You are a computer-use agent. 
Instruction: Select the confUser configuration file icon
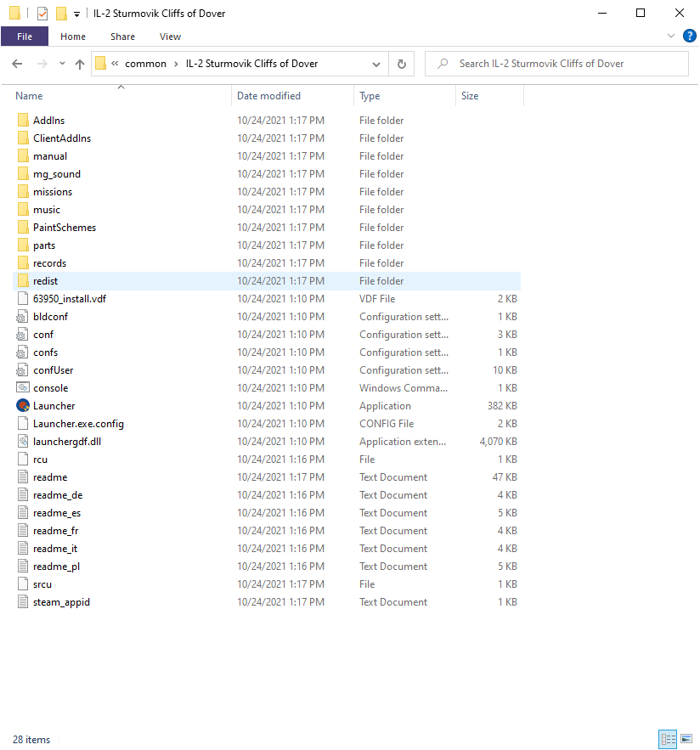(x=22, y=369)
